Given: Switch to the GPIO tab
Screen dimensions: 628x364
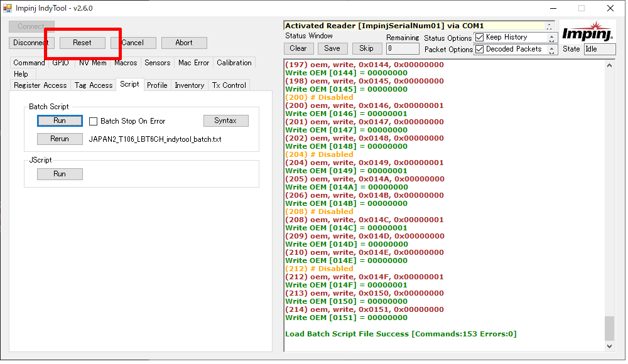Looking at the screenshot, I should (60, 63).
